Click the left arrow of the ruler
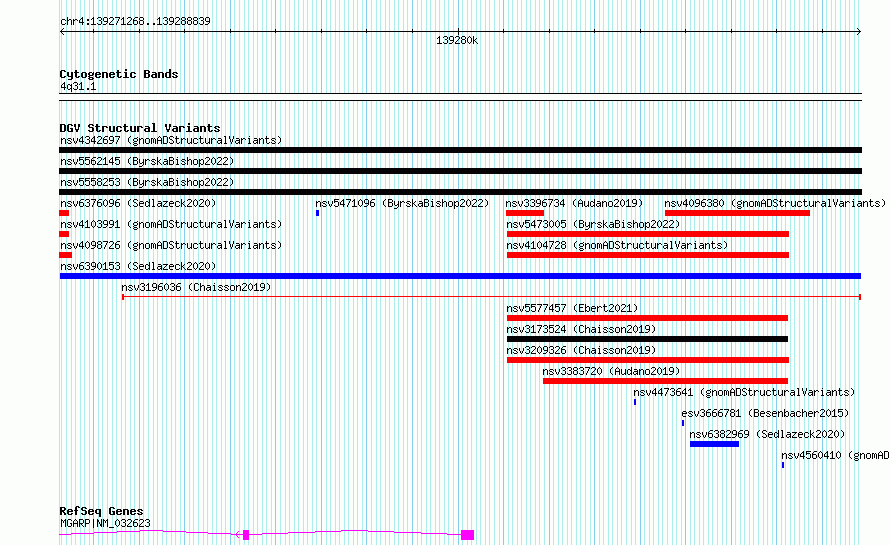This screenshot has width=890, height=545. tap(62, 32)
